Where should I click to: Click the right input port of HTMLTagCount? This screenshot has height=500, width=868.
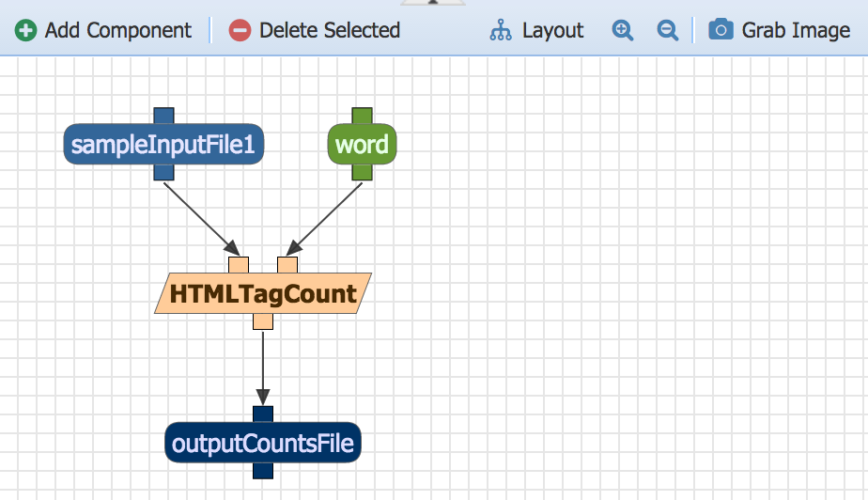tap(287, 264)
